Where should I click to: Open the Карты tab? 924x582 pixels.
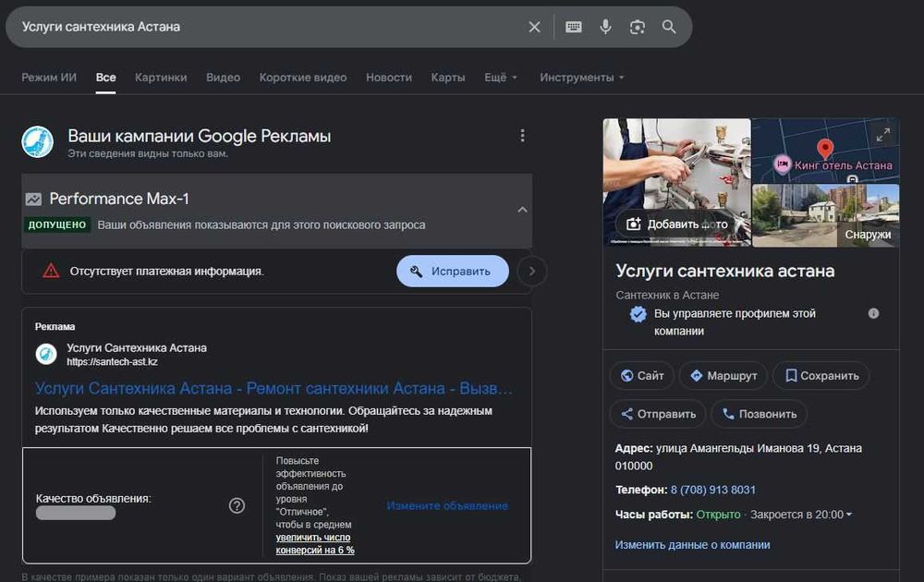[448, 78]
